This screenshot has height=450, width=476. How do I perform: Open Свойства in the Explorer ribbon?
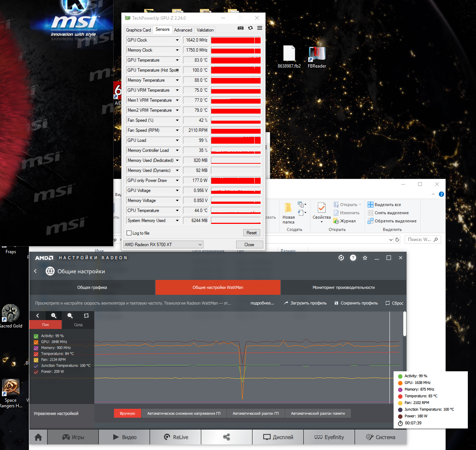[x=322, y=213]
